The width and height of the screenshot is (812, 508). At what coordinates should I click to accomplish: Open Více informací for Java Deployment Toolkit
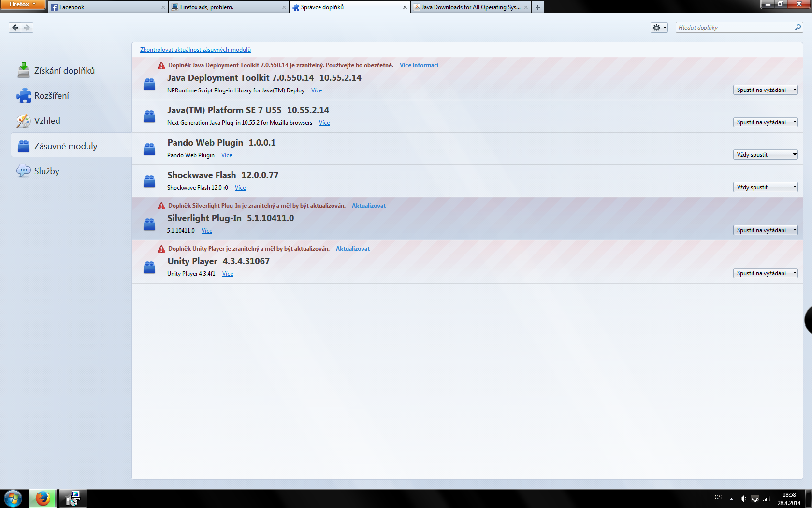tap(419, 65)
